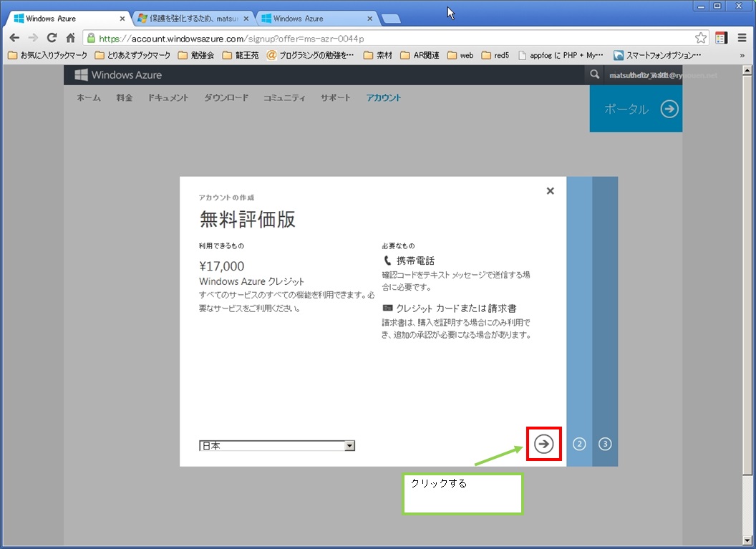Image resolution: width=756 pixels, height=549 pixels.
Task: Open 龍王苑 bookmark folder
Action: point(241,55)
